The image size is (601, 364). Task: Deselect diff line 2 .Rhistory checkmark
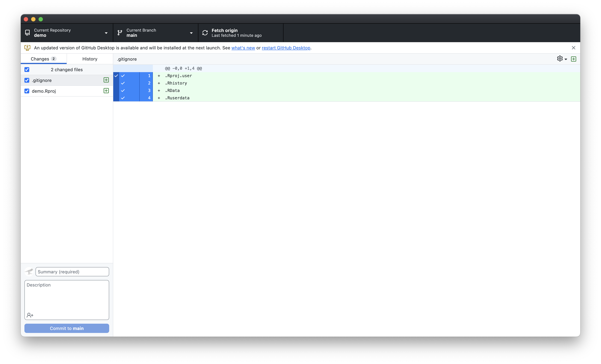123,83
